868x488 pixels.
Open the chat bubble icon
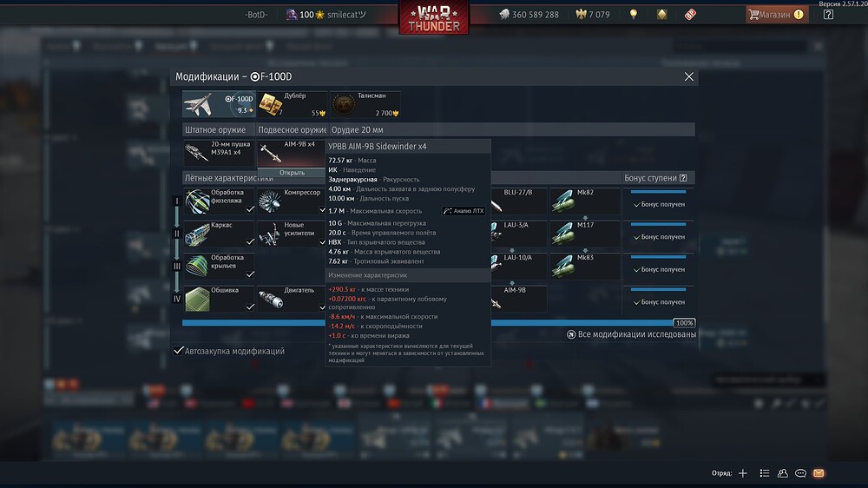click(800, 473)
